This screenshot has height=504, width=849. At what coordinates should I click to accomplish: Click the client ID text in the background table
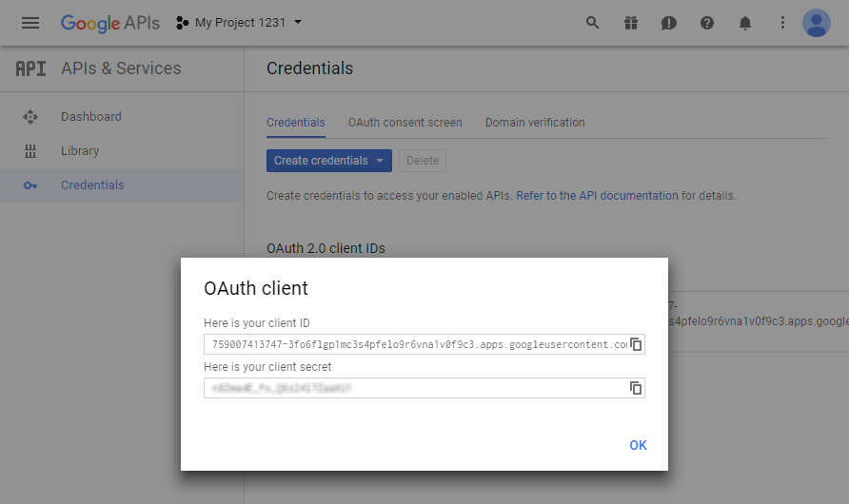759,314
